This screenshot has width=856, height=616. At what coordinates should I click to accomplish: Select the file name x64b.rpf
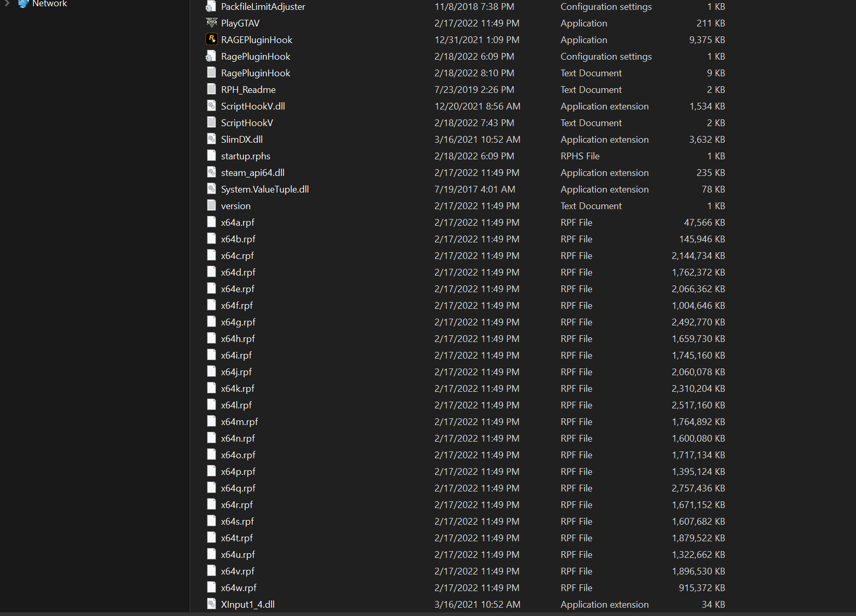click(238, 239)
